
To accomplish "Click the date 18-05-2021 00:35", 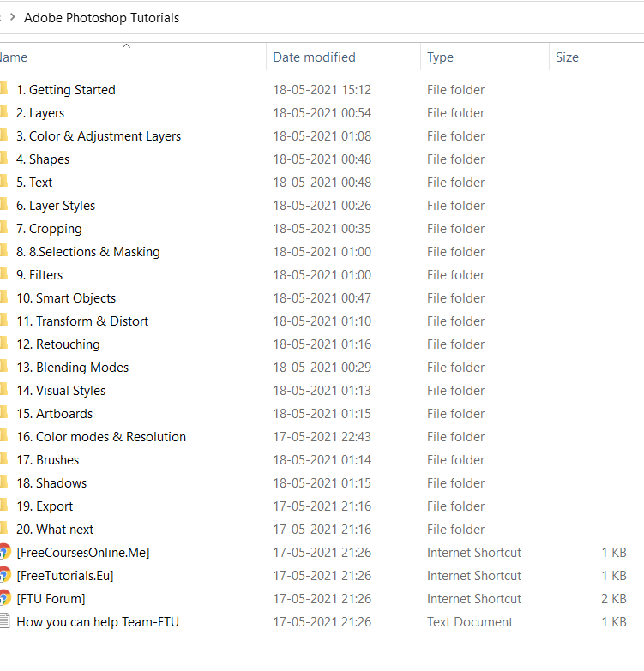I will tap(322, 229).
